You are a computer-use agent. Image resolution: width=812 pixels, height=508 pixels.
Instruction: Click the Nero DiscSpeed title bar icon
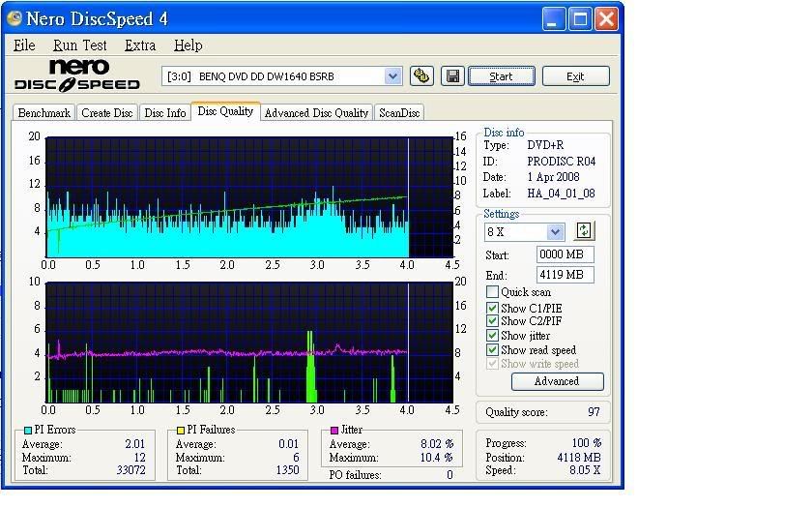point(14,18)
